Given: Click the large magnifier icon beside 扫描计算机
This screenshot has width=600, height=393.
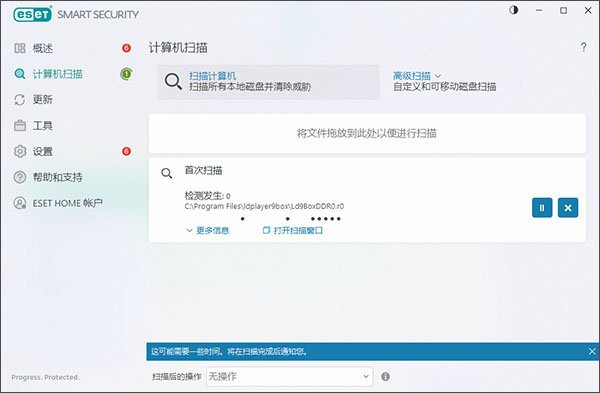Looking at the screenshot, I should [173, 82].
